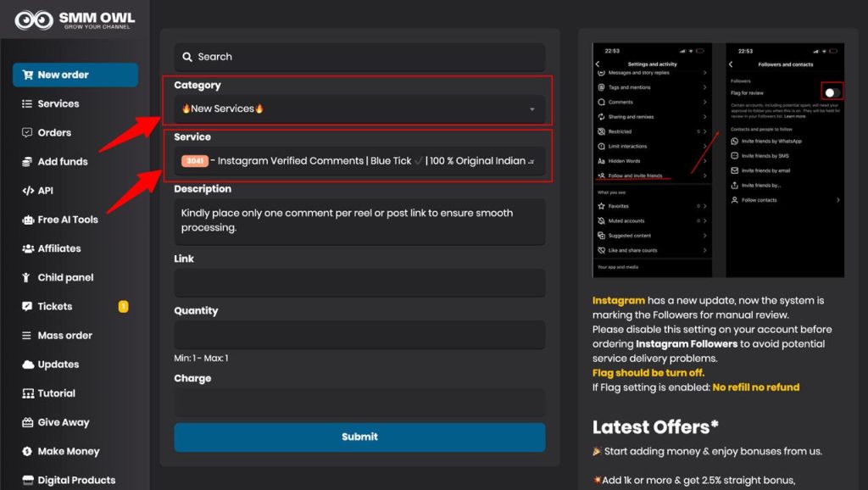868x490 pixels.
Task: Click the Charge field
Action: tap(359, 403)
